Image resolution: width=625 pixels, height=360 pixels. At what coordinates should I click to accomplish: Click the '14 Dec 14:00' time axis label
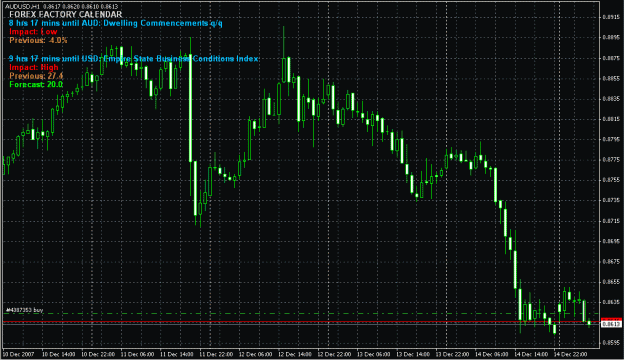[531, 354]
